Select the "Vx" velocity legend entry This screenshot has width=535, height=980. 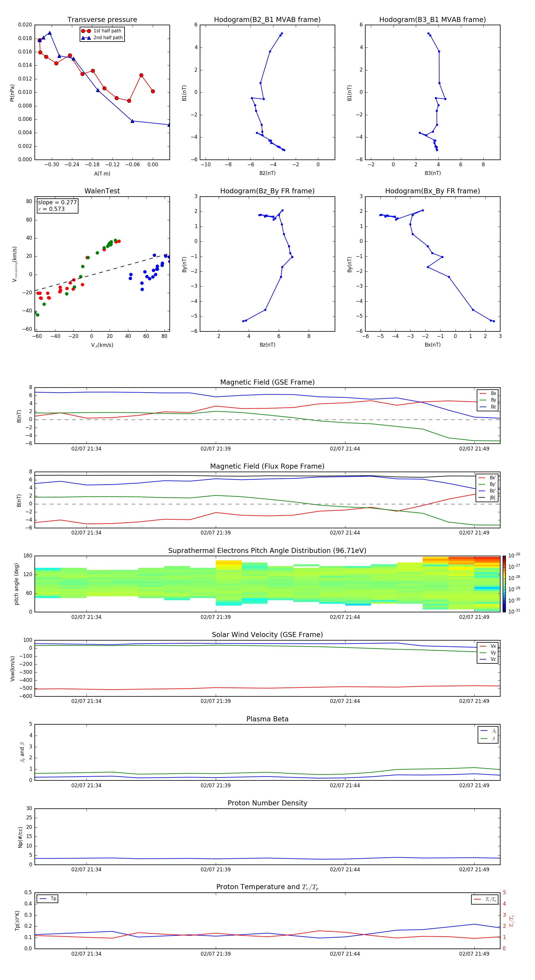tap(488, 646)
